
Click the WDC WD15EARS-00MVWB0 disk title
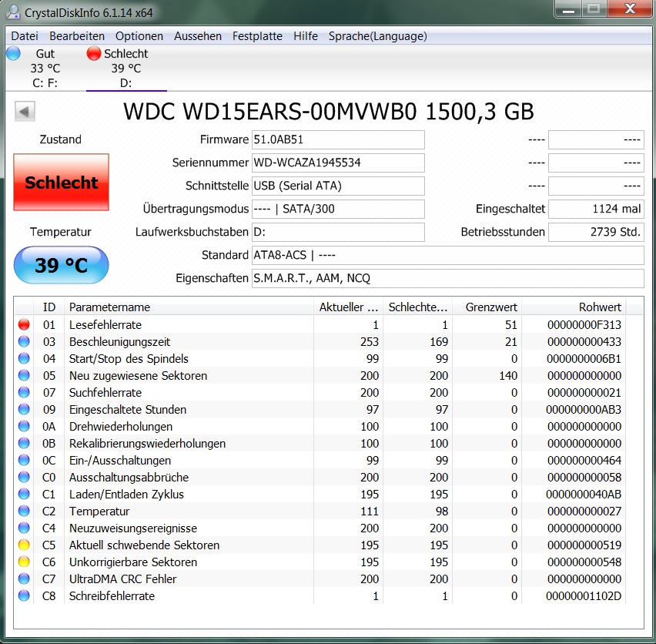pyautogui.click(x=329, y=112)
